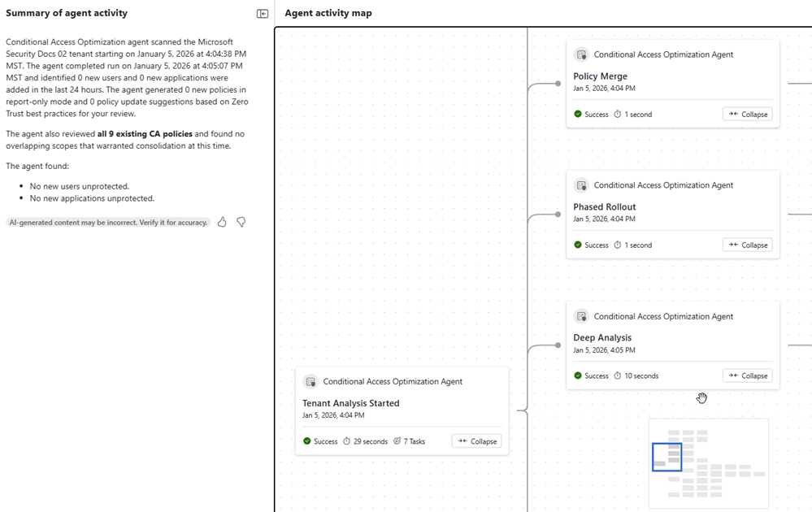Give thumbs down to the AI summary
Screen dimensions: 812x512
[241, 222]
